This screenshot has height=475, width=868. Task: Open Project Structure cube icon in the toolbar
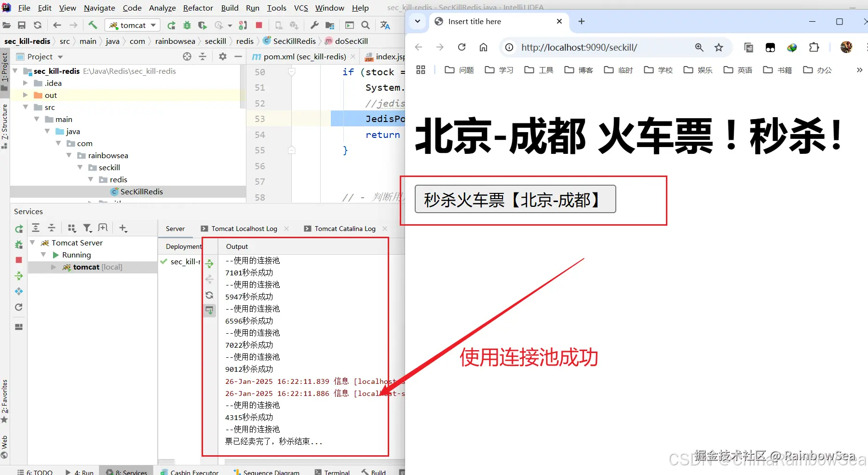click(x=330, y=25)
